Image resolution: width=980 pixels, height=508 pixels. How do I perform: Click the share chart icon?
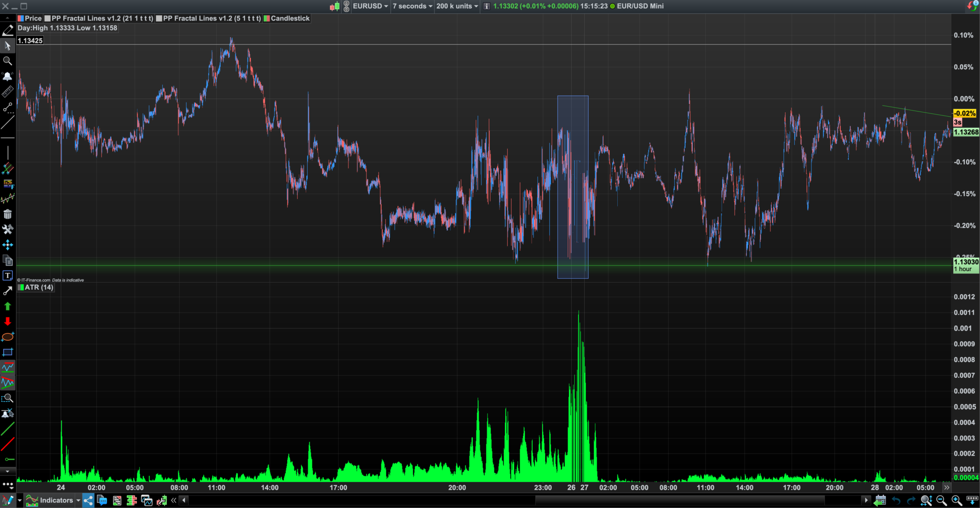point(88,500)
